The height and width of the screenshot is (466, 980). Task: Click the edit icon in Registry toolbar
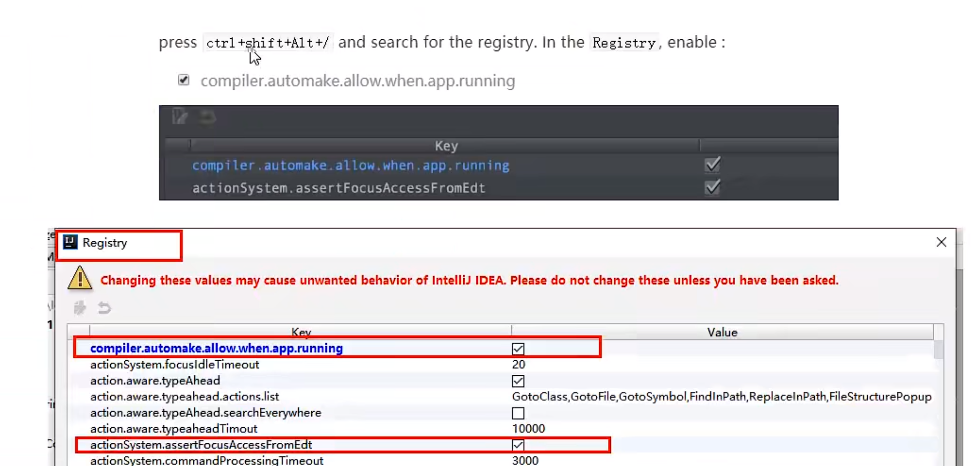(80, 307)
